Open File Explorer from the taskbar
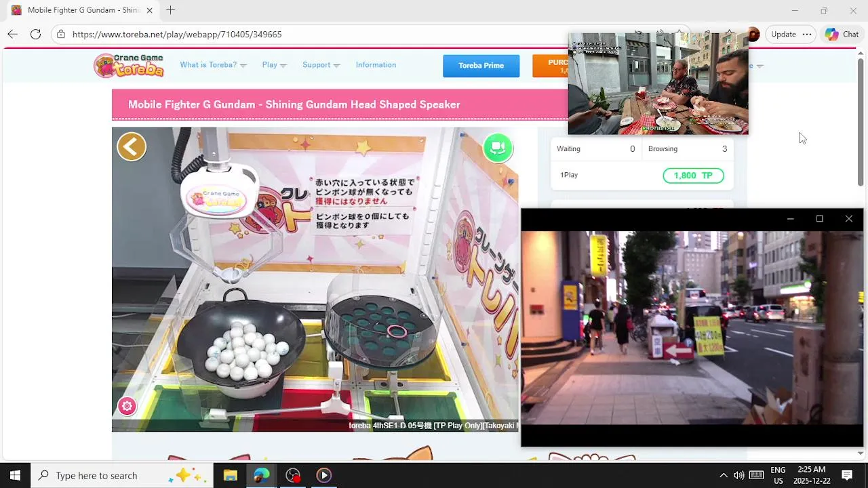This screenshot has width=868, height=488. click(x=231, y=475)
